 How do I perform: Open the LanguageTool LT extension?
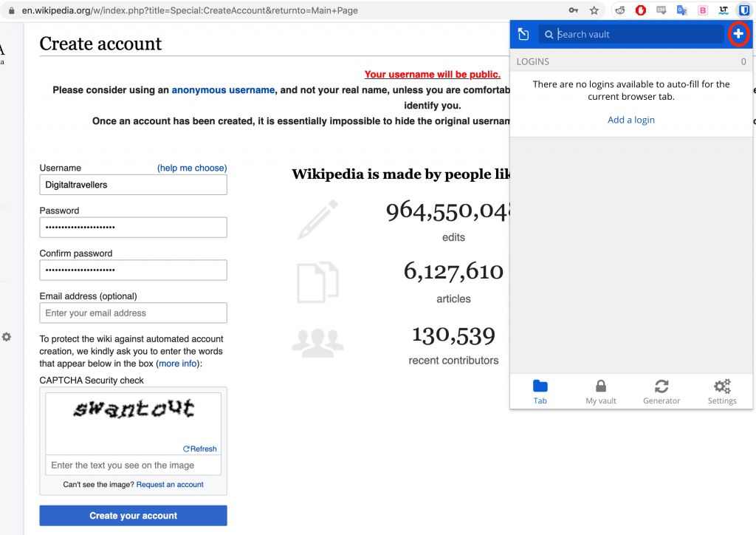pos(724,10)
